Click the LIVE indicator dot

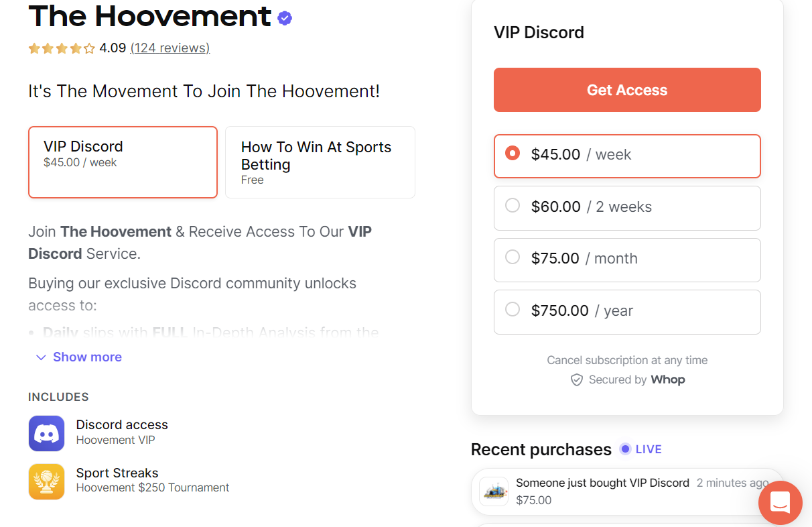625,449
